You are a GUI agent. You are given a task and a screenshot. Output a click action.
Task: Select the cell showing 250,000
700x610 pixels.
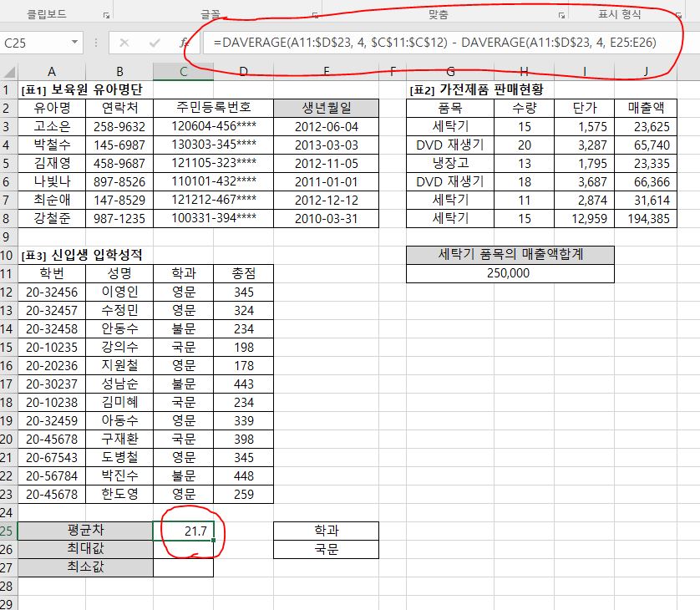click(x=510, y=273)
